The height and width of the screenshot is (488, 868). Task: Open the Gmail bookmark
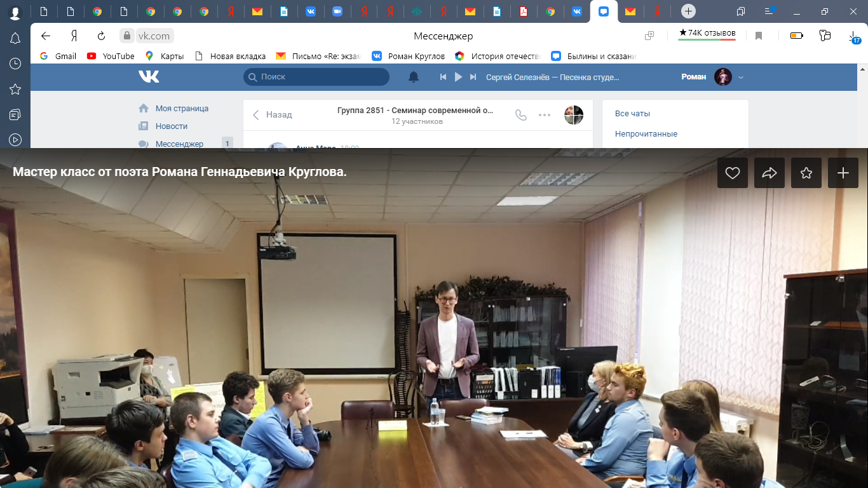point(58,56)
